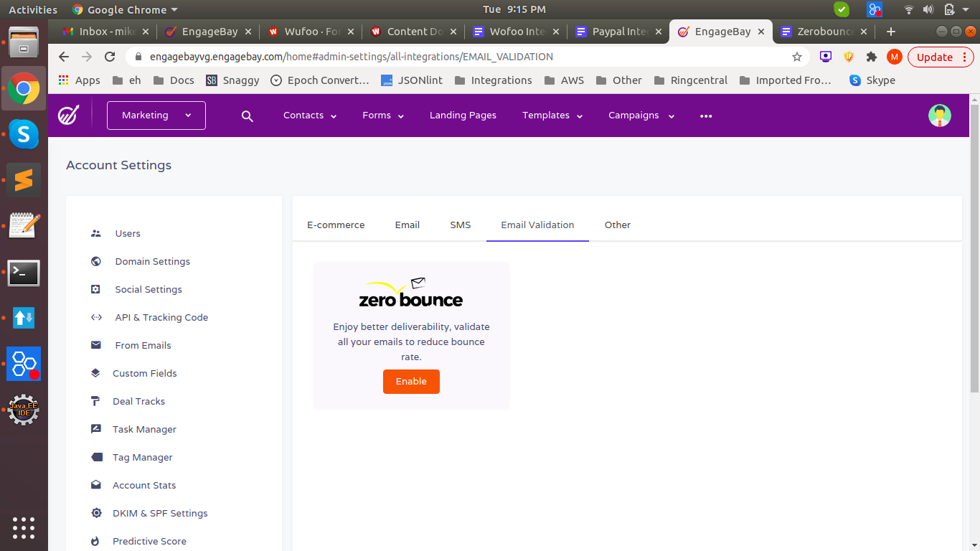The width and height of the screenshot is (980, 551).
Task: Click the Chrome Update button
Action: (x=941, y=57)
